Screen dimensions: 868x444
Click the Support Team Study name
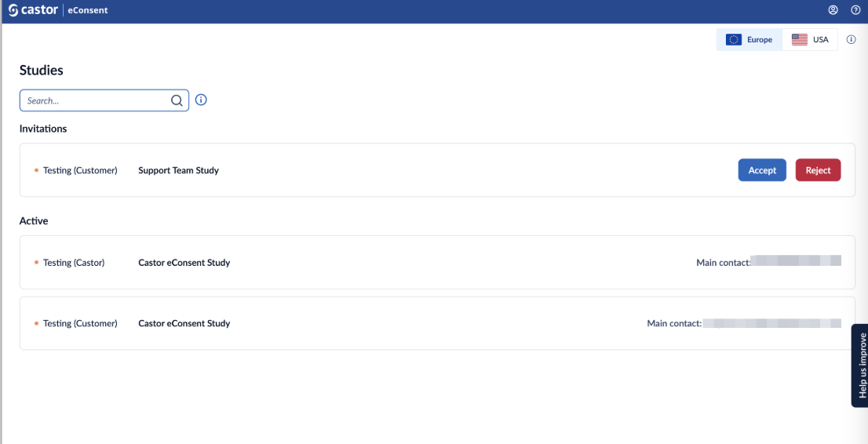[x=178, y=170]
